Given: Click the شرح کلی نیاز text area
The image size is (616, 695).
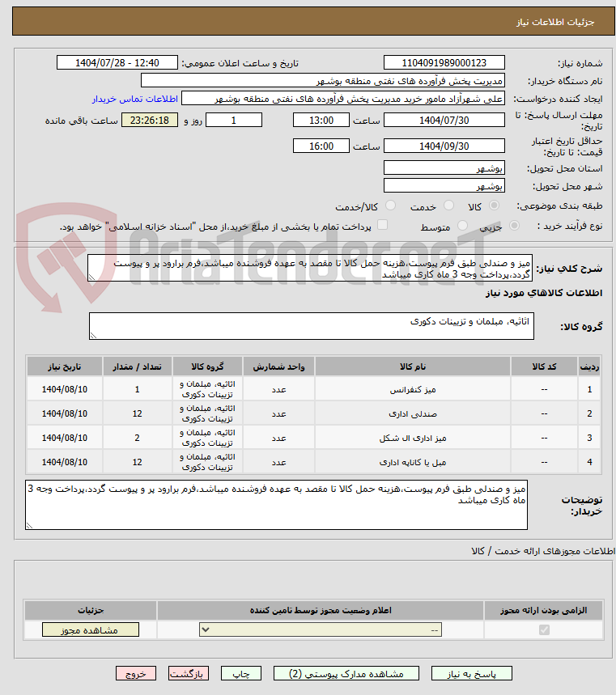Looking at the screenshot, I should [310, 268].
